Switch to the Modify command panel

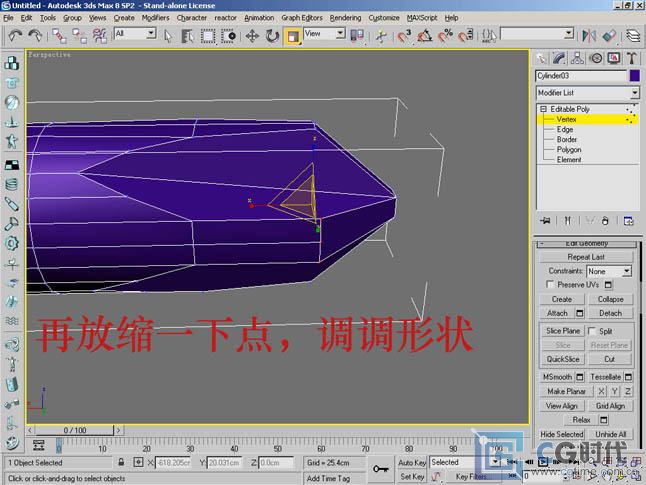click(559, 59)
